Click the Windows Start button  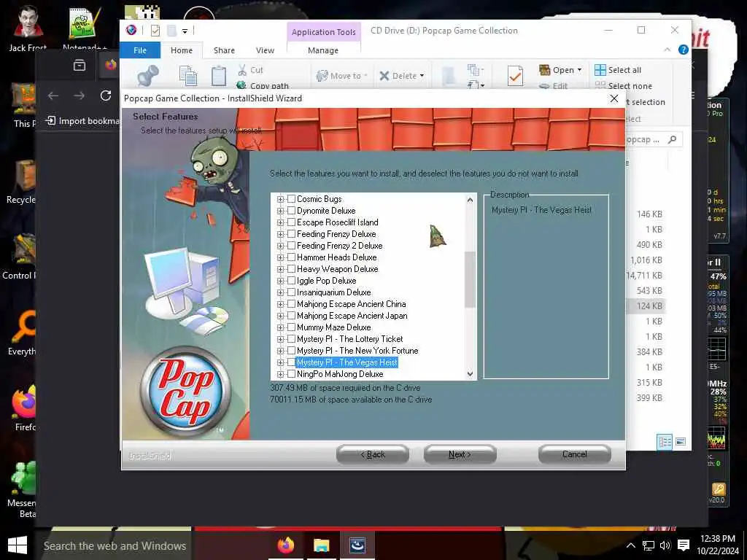point(18,545)
